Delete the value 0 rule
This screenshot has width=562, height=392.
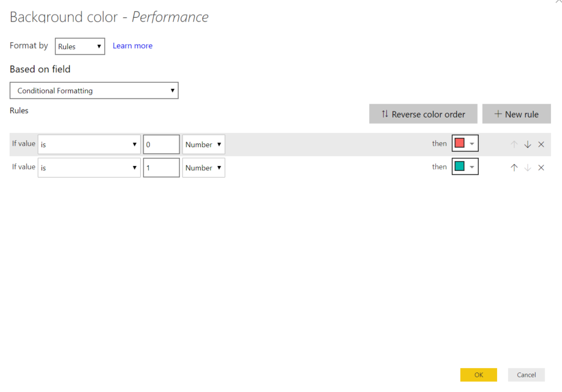(541, 145)
